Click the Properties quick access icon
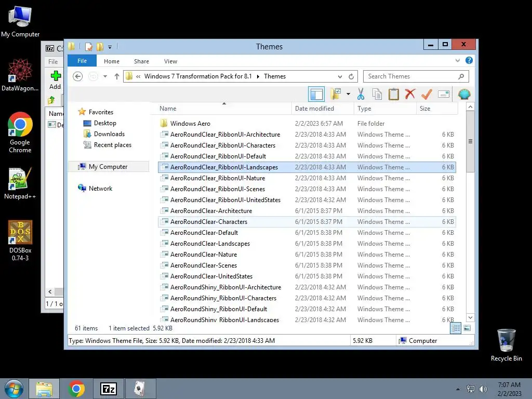The image size is (532, 399). click(88, 47)
